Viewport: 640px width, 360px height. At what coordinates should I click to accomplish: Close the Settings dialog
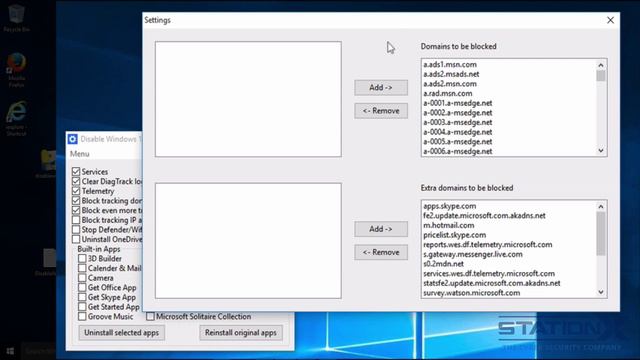pyautogui.click(x=610, y=20)
